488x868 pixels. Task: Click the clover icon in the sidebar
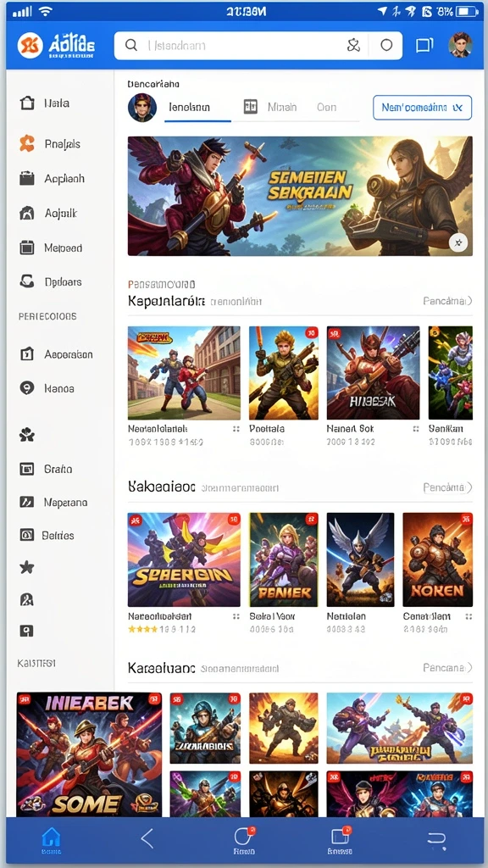(26, 435)
